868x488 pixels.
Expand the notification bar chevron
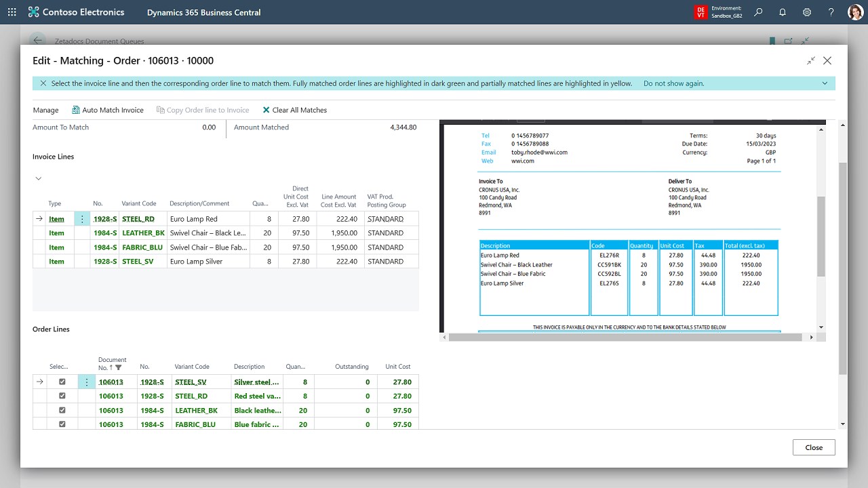[825, 83]
